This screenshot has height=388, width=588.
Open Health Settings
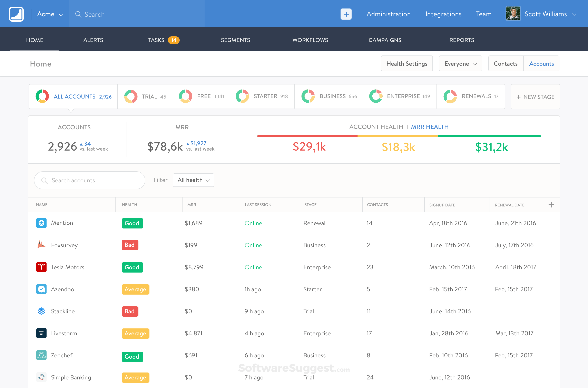click(407, 64)
